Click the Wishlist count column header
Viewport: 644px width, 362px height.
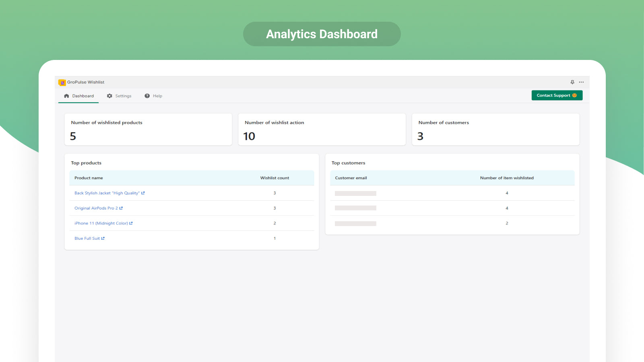[x=275, y=178]
